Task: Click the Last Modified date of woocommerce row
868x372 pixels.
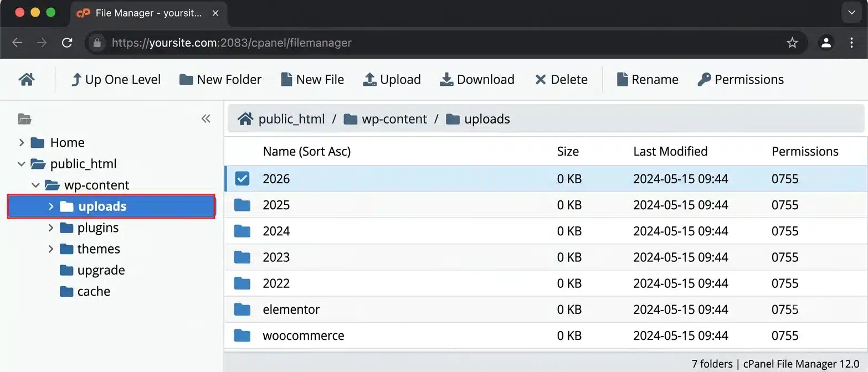Action: click(681, 335)
